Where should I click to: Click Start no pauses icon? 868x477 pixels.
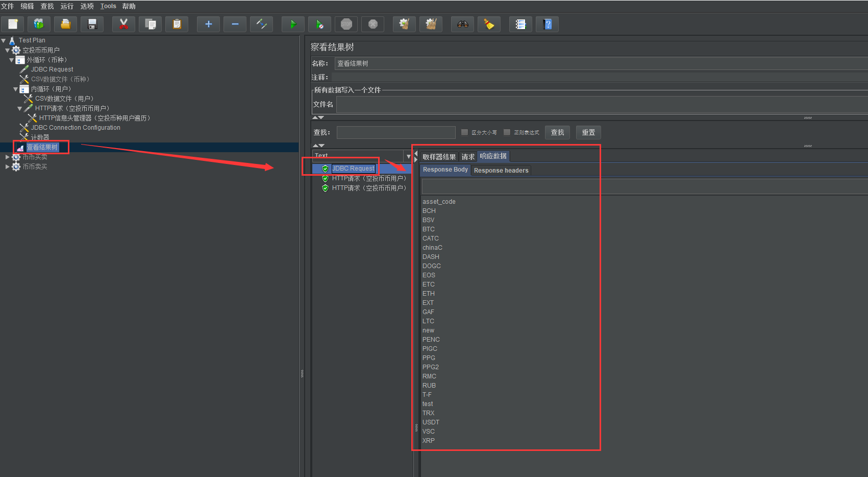pos(319,24)
